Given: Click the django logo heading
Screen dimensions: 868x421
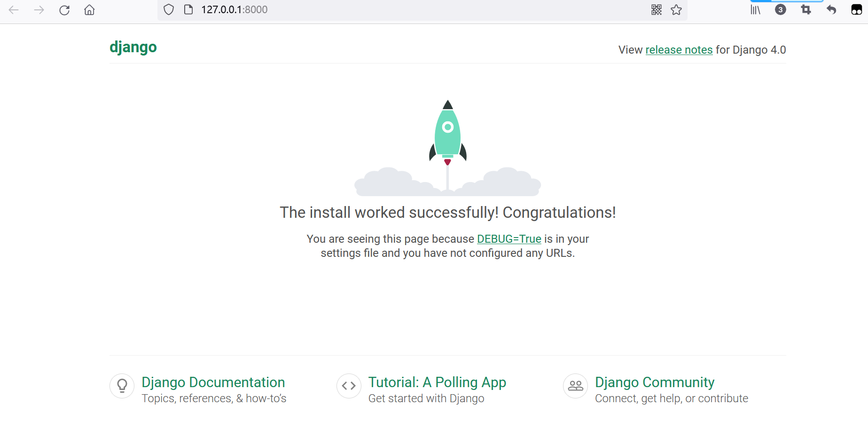Looking at the screenshot, I should [x=133, y=48].
